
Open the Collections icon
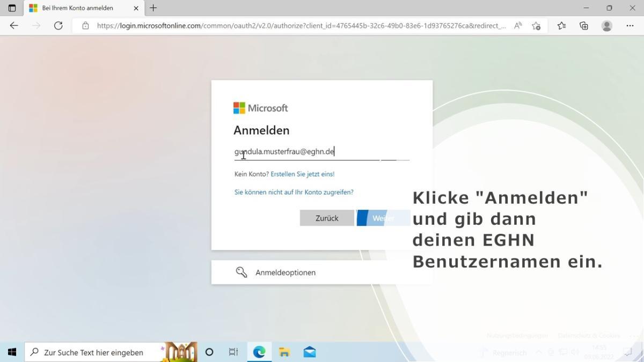(x=584, y=26)
